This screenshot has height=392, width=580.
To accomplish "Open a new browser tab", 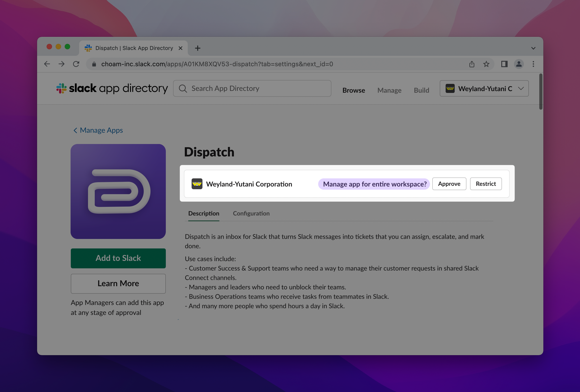I will (198, 48).
